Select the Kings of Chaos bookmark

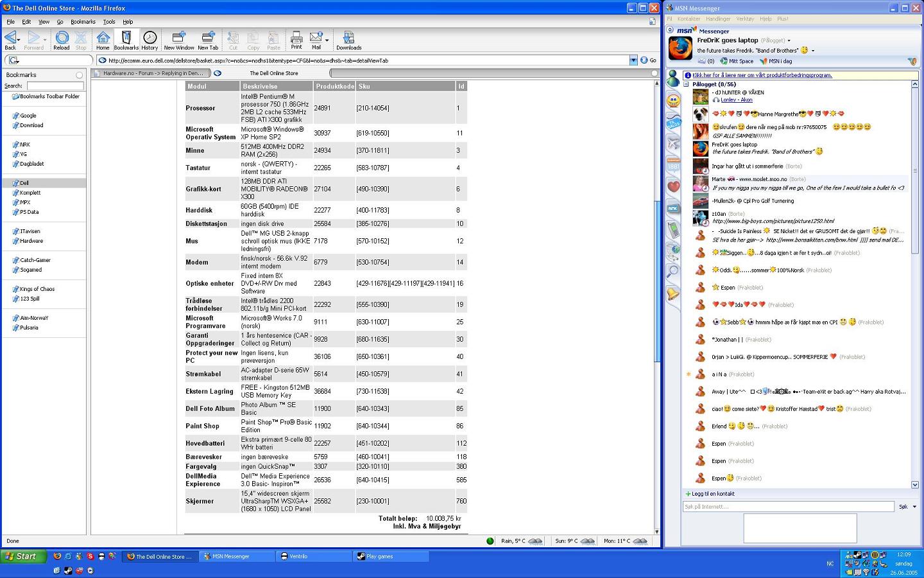coord(37,289)
